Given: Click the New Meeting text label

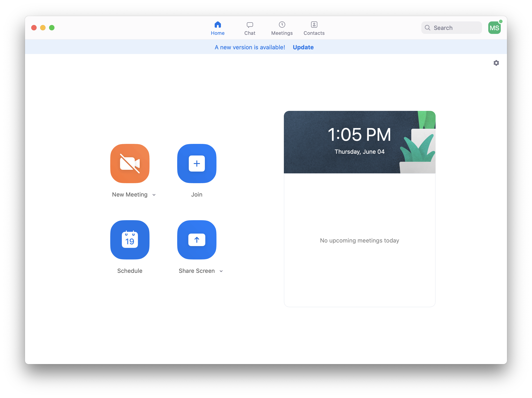Looking at the screenshot, I should click(x=130, y=195).
